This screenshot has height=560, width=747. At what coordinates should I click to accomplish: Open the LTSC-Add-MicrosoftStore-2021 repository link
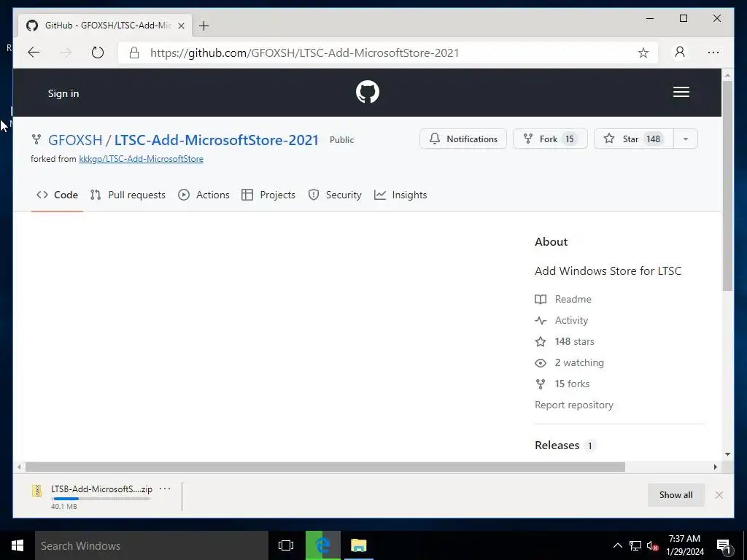216,140
